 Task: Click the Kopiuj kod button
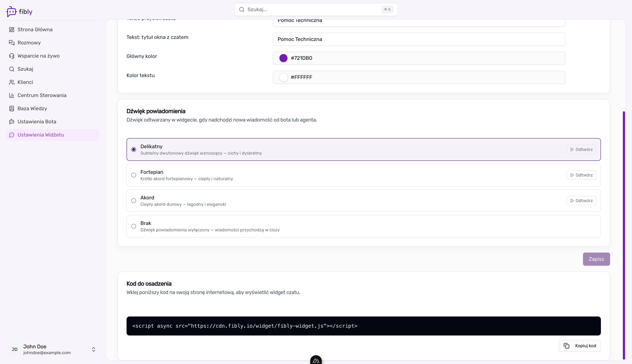(x=580, y=346)
